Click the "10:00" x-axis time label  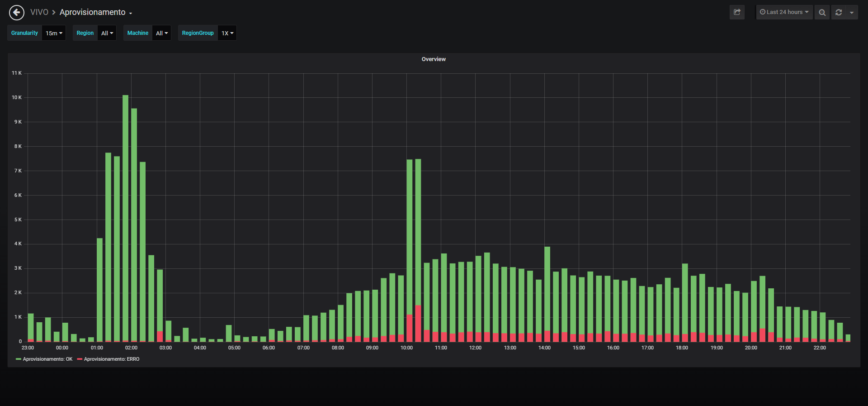click(406, 348)
